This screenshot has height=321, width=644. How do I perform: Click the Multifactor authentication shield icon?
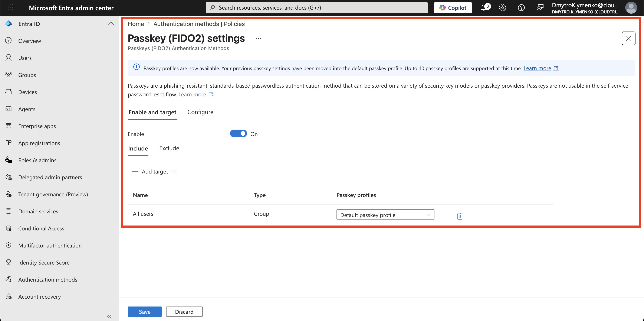coord(9,245)
